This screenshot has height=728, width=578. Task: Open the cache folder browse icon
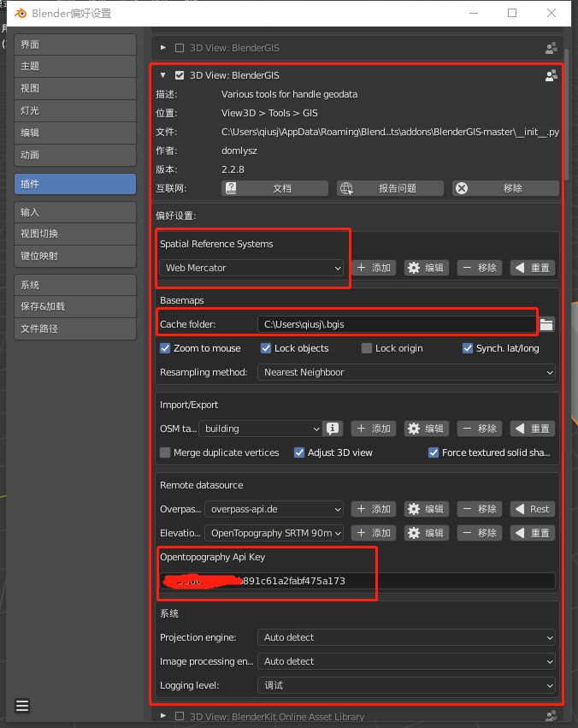click(546, 324)
